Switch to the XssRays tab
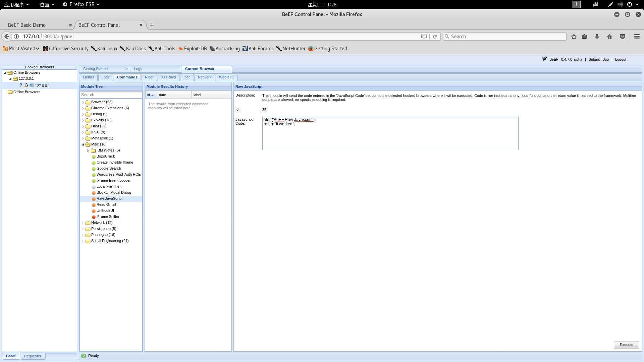 pos(168,77)
